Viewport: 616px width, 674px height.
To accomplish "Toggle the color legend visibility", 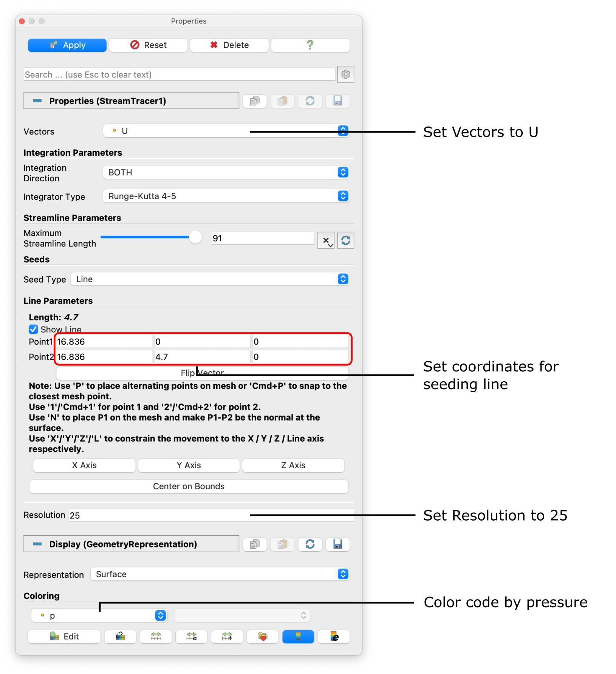I will click(298, 637).
